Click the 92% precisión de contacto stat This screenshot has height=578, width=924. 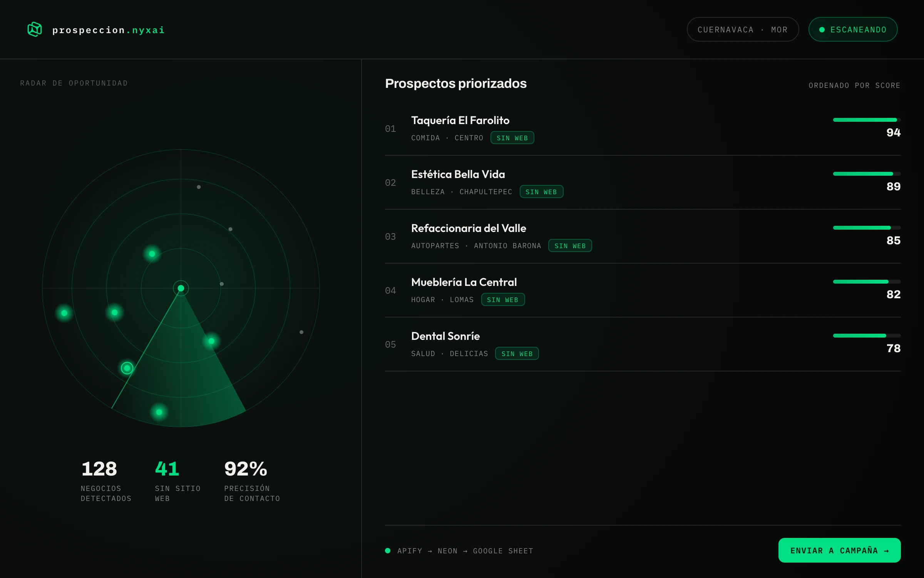pos(252,481)
